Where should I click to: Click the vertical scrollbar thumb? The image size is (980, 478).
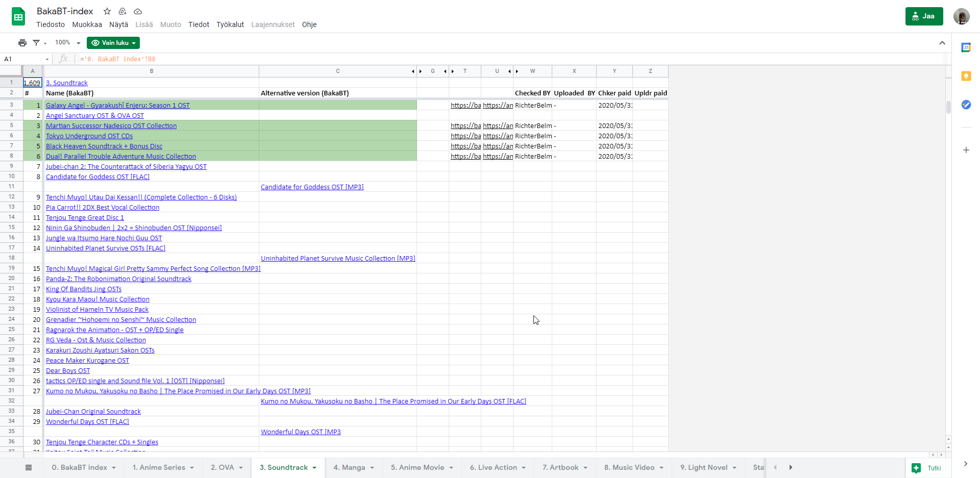click(948, 107)
